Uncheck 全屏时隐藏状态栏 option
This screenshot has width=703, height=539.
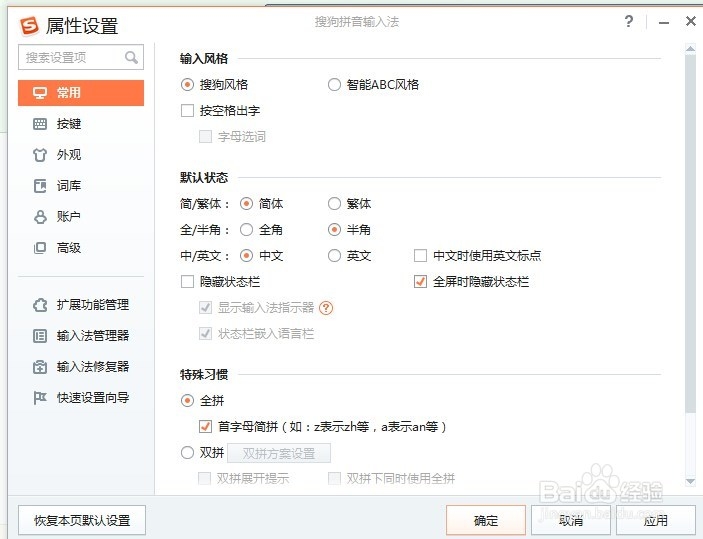(x=420, y=282)
